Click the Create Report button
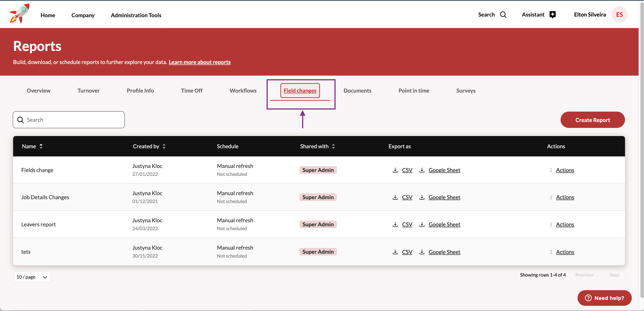 (x=592, y=120)
